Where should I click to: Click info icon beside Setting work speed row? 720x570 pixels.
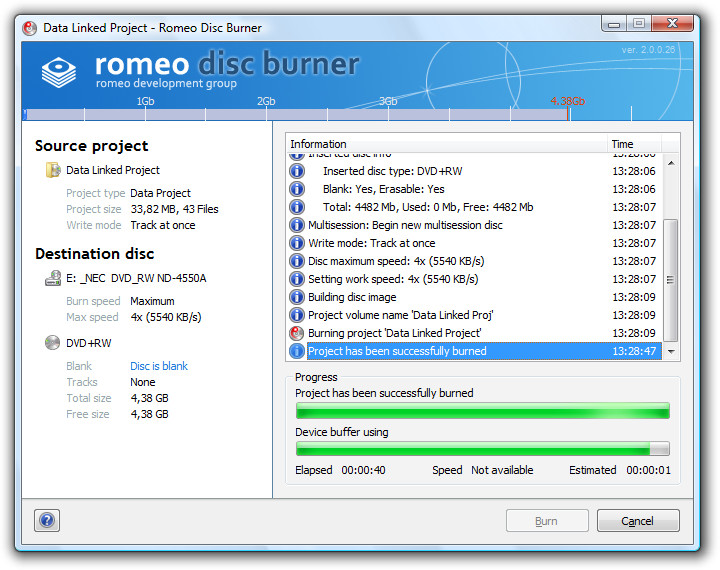[297, 279]
